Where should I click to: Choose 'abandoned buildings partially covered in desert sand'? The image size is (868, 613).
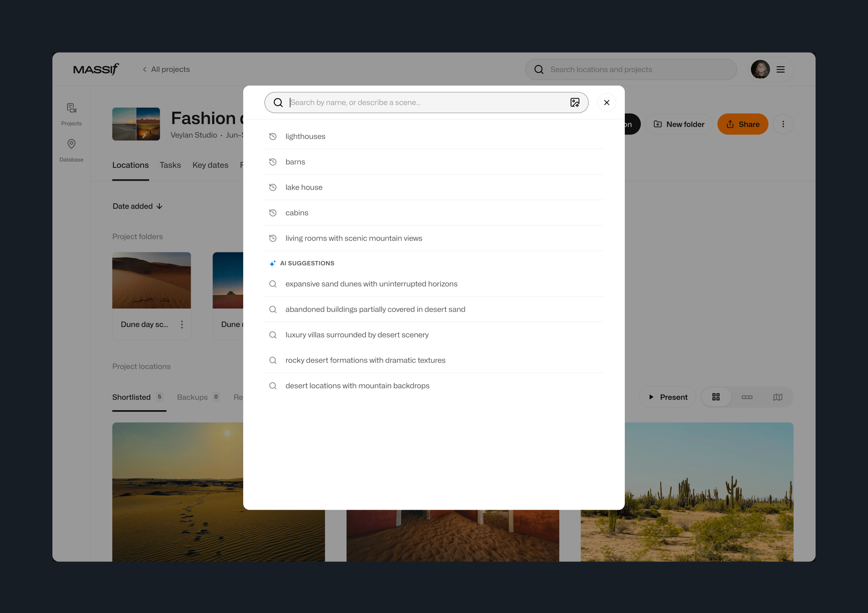click(x=434, y=309)
